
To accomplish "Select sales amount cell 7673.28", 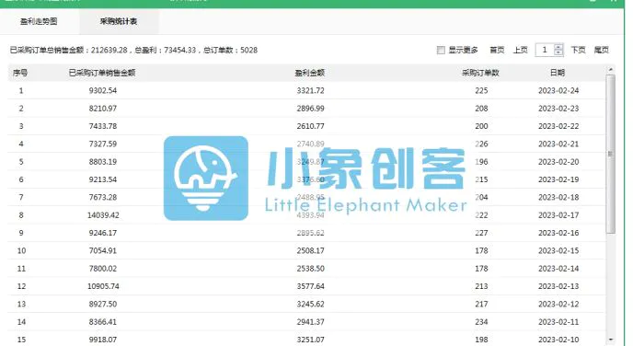I will point(103,197).
